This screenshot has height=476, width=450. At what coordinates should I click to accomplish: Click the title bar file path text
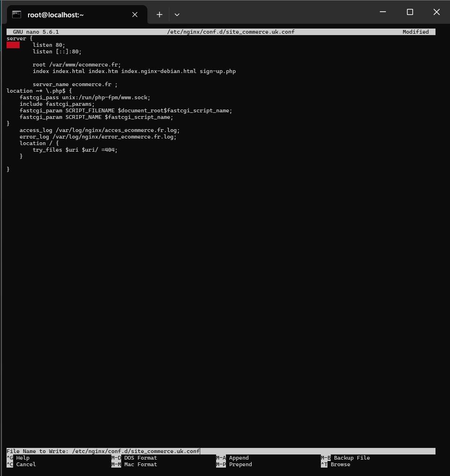click(231, 32)
